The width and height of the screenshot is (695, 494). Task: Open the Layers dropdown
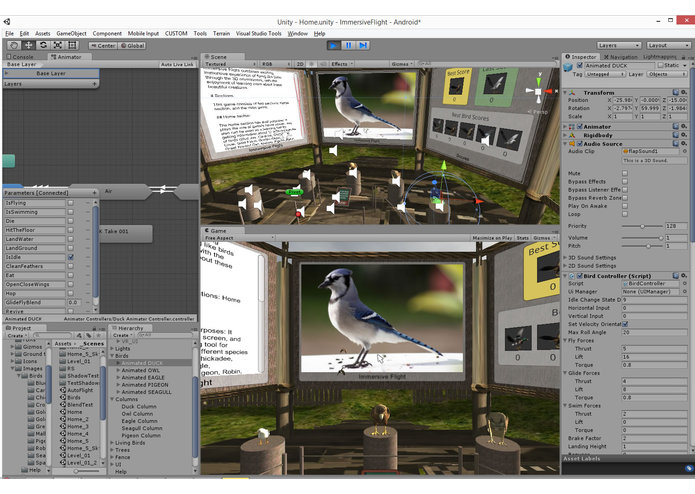[x=618, y=45]
